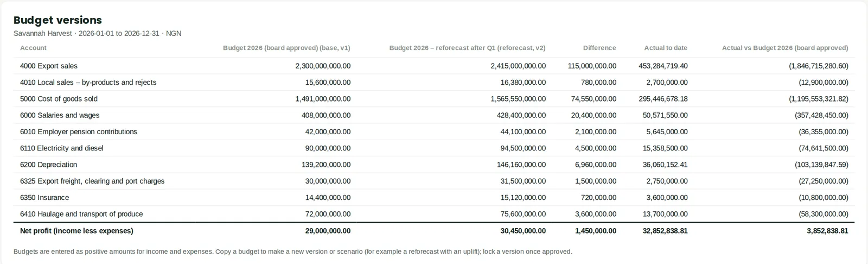This screenshot has width=868, height=264.
Task: Click the Net profit actual variance 3,852,838.81
Action: (827, 231)
